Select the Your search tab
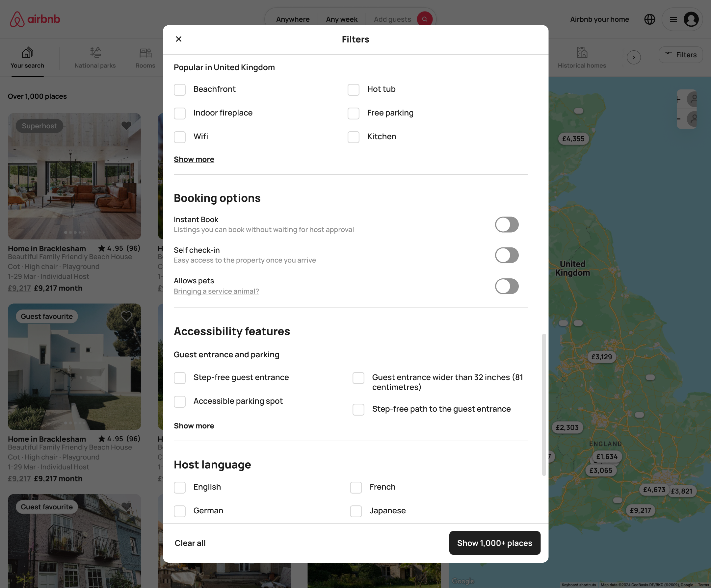 [x=27, y=58]
